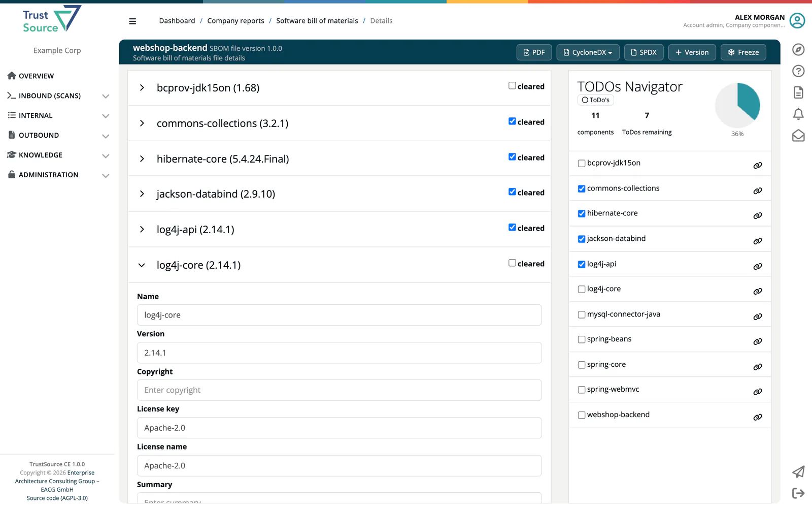Open the notifications bell icon
Screen dimensions: 812x508
tap(798, 114)
